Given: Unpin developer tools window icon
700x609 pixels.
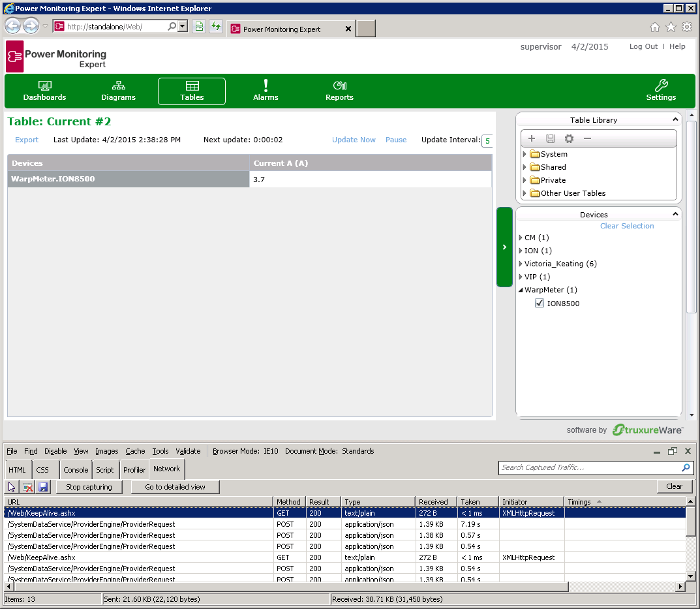Looking at the screenshot, I should [x=673, y=451].
